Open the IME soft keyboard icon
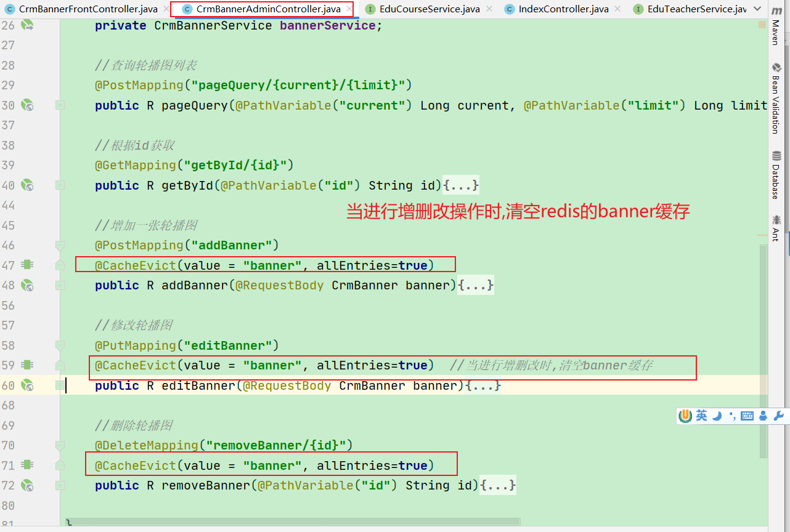The height and width of the screenshot is (532, 790). tap(747, 416)
